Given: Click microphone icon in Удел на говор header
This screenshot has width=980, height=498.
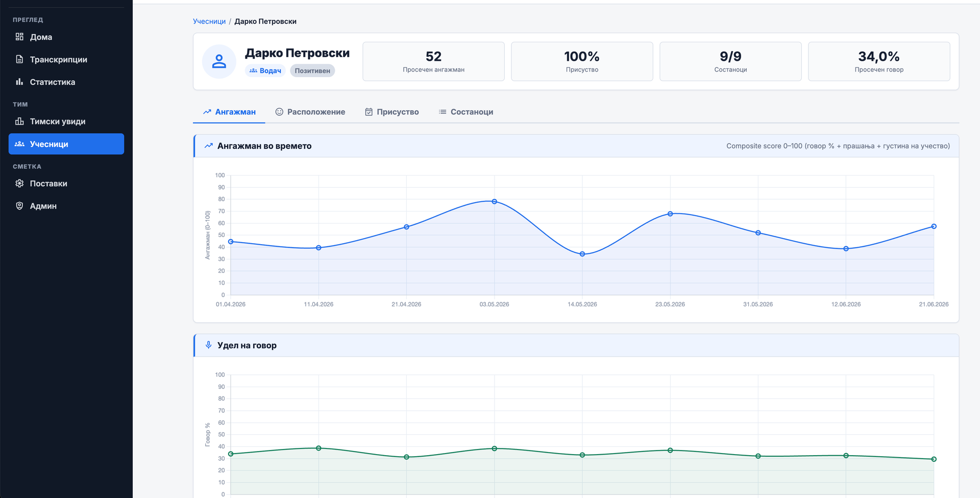Looking at the screenshot, I should pyautogui.click(x=208, y=345).
